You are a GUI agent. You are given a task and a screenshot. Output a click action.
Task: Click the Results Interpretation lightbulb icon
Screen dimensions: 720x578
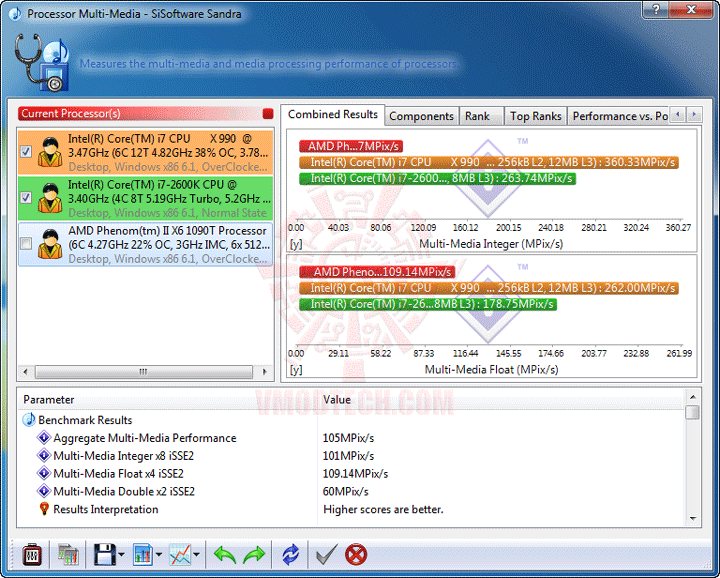[44, 509]
